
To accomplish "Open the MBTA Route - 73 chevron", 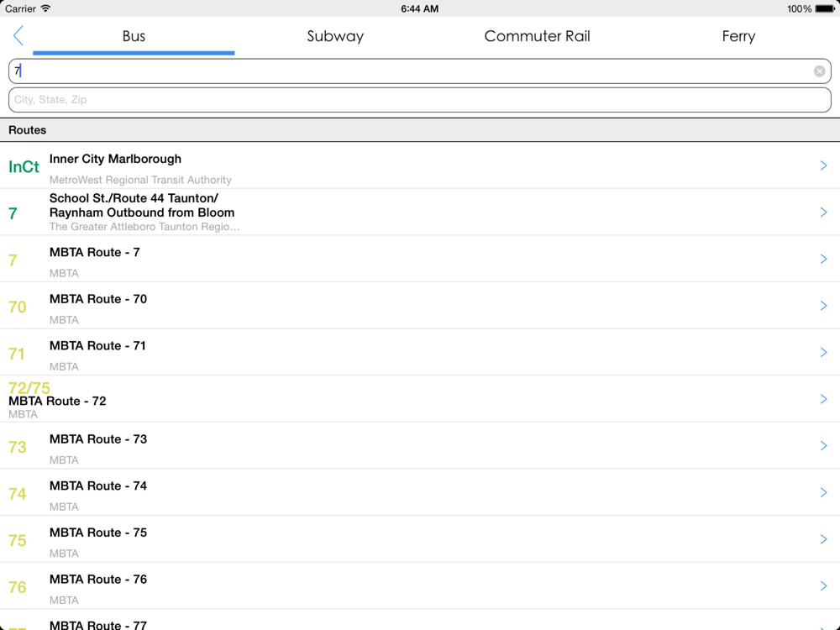I will [823, 446].
